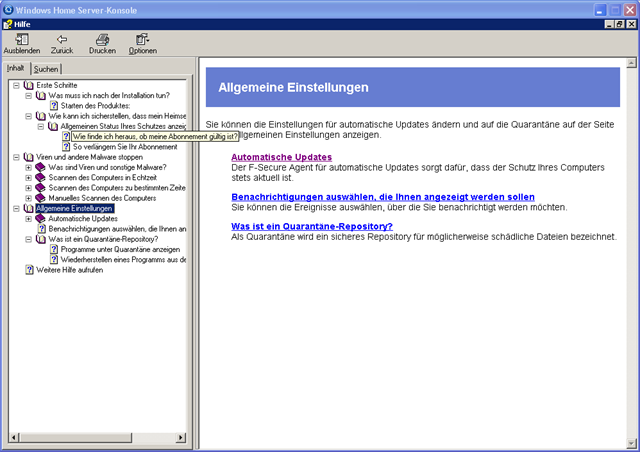Click book icon of Was muss ich nach der Installation tun?
640x452 pixels.
pyautogui.click(x=41, y=96)
